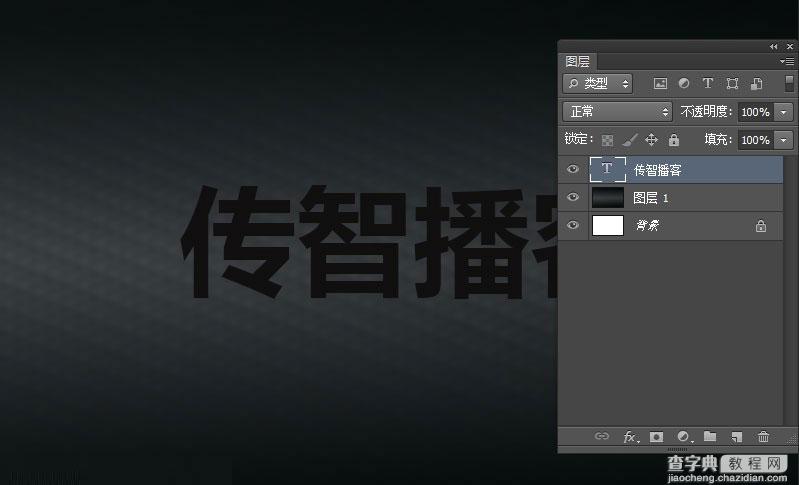Delete layer using trash icon
The image size is (799, 485).
point(763,437)
